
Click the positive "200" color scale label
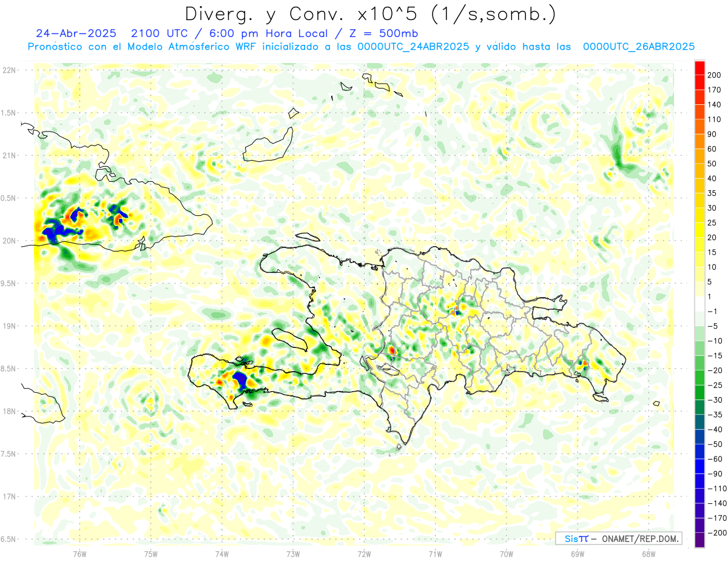pyautogui.click(x=714, y=75)
